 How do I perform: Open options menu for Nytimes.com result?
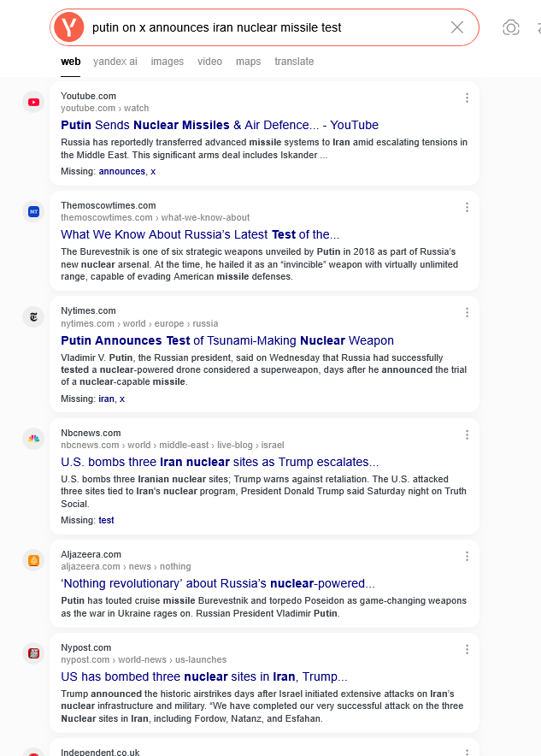[x=467, y=312]
